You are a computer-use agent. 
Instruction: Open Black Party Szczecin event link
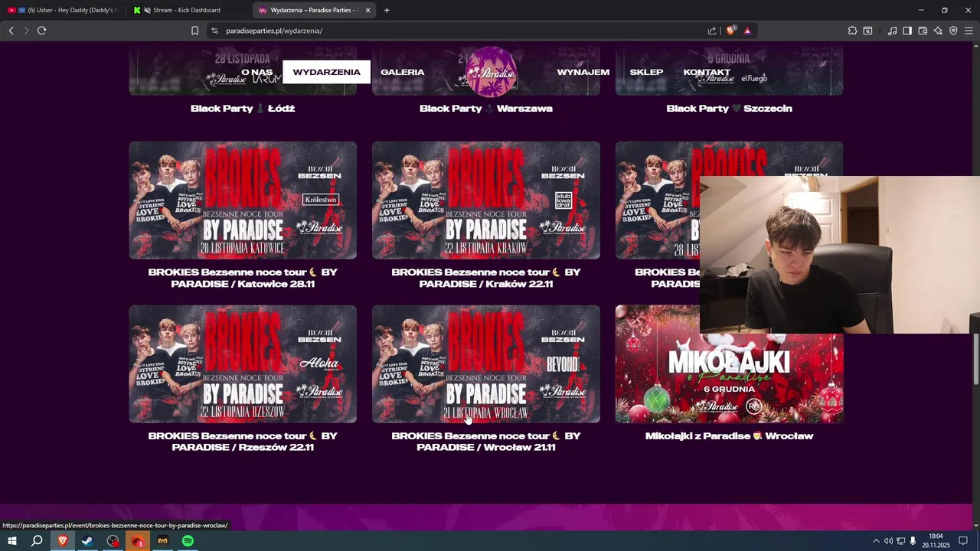(730, 109)
